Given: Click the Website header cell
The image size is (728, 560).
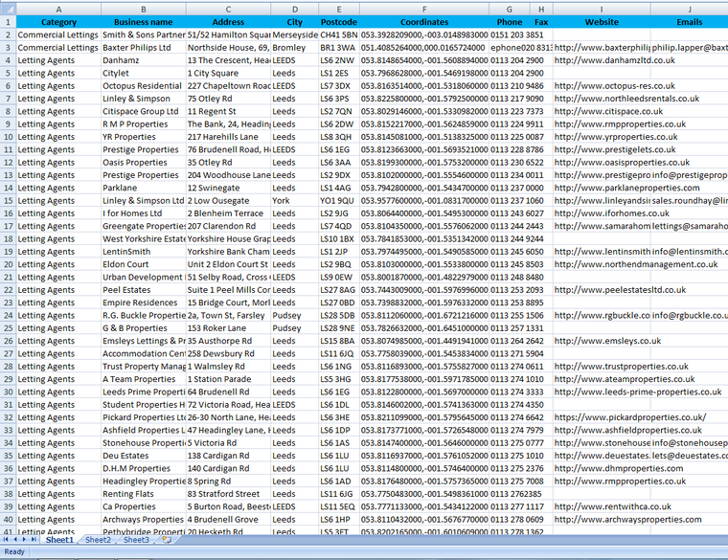Looking at the screenshot, I should point(602,22).
